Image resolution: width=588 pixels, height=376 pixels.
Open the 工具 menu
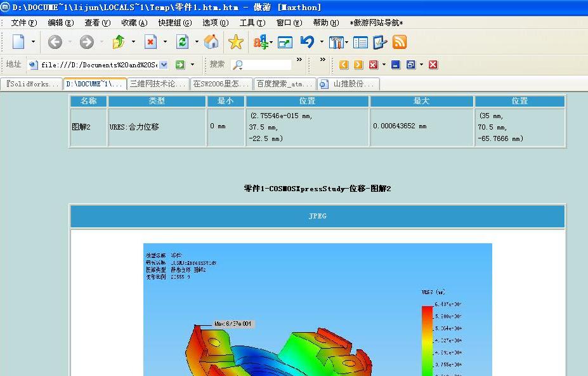(x=252, y=23)
